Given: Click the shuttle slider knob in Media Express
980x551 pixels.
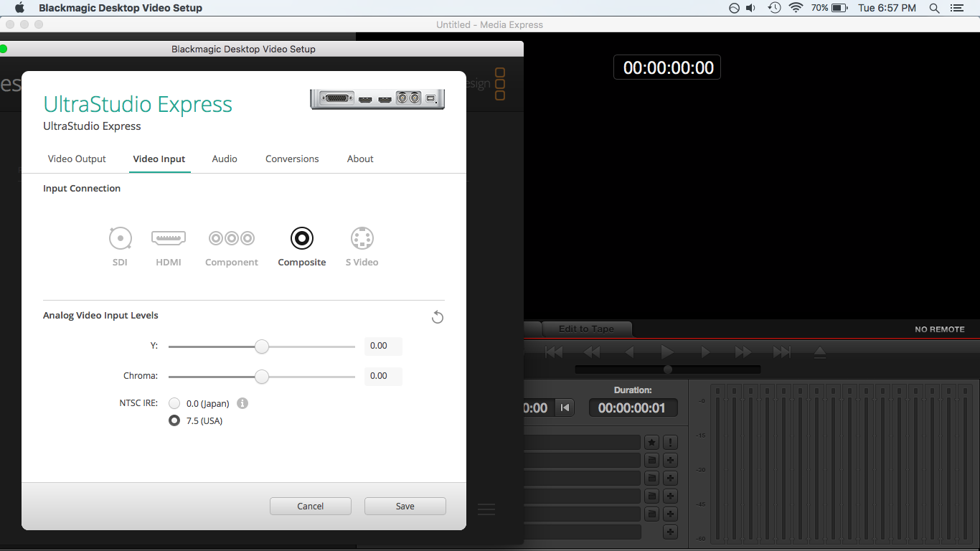Looking at the screenshot, I should point(668,369).
